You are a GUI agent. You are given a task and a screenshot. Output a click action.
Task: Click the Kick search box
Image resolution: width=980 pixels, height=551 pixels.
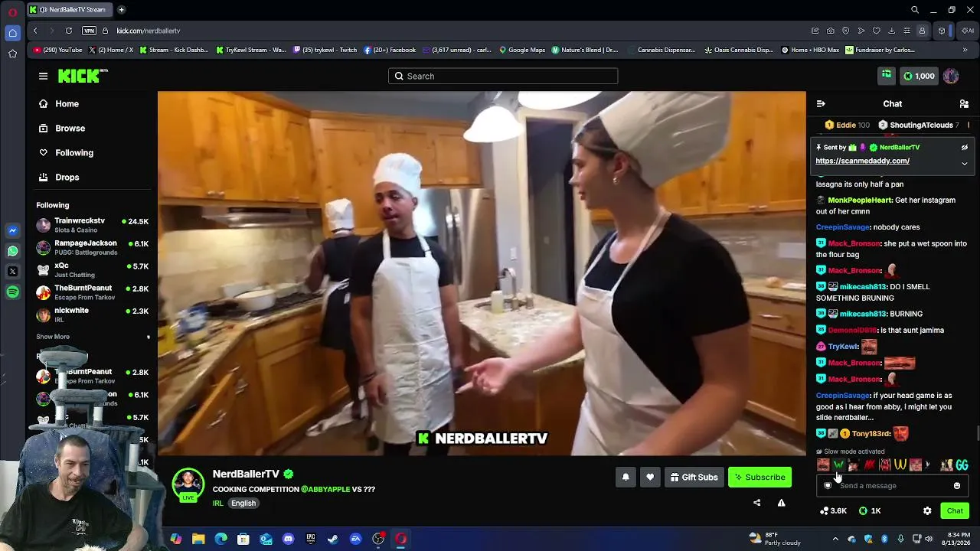[x=503, y=76]
